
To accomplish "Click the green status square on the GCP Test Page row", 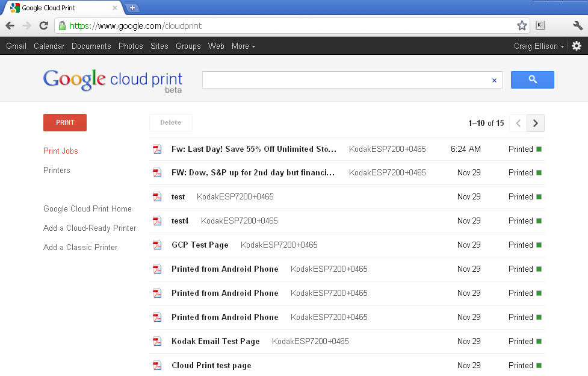I will [539, 245].
